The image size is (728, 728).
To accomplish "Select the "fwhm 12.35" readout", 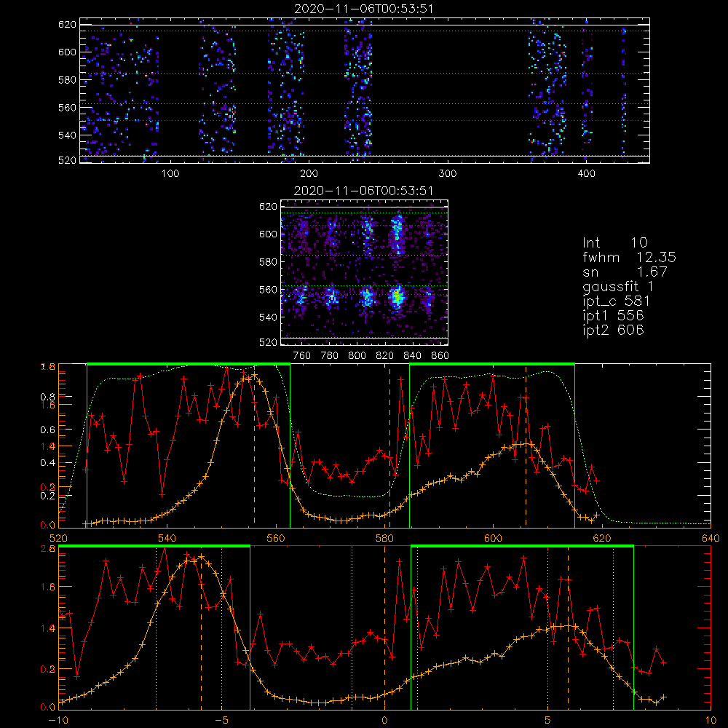I will pyautogui.click(x=629, y=257).
